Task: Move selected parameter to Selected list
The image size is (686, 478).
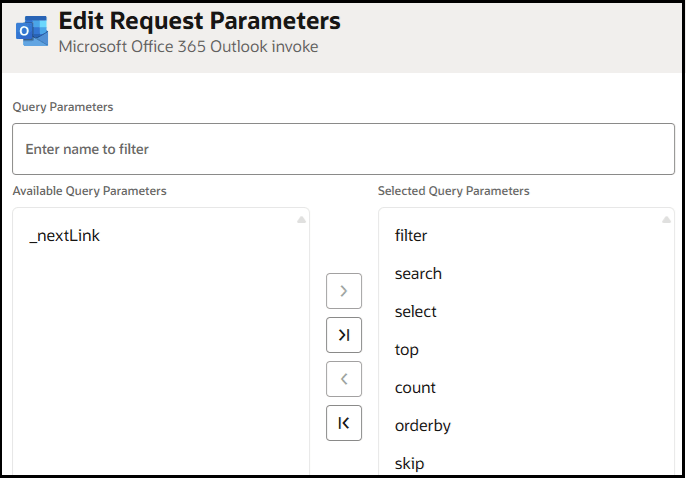Action: pos(344,291)
